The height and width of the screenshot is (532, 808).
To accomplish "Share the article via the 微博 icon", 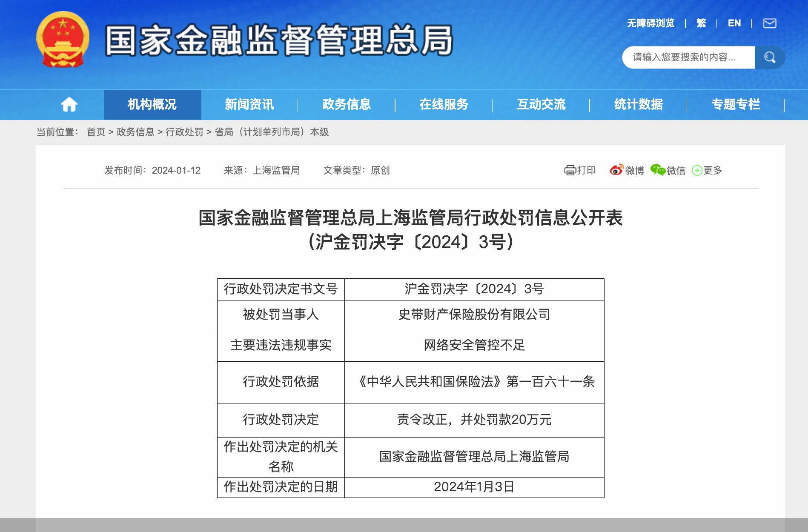I will tap(616, 170).
